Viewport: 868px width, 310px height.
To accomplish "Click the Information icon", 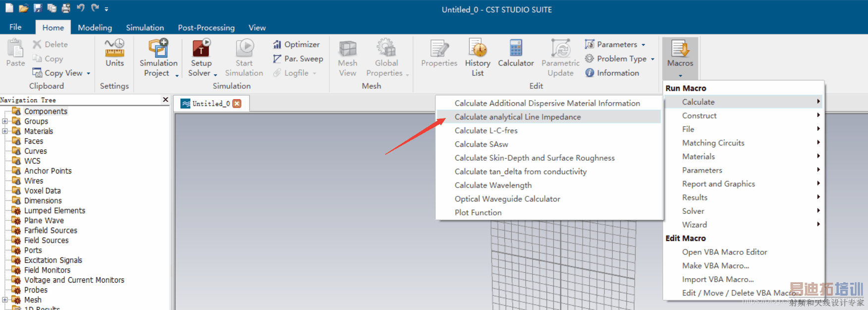I will point(590,73).
